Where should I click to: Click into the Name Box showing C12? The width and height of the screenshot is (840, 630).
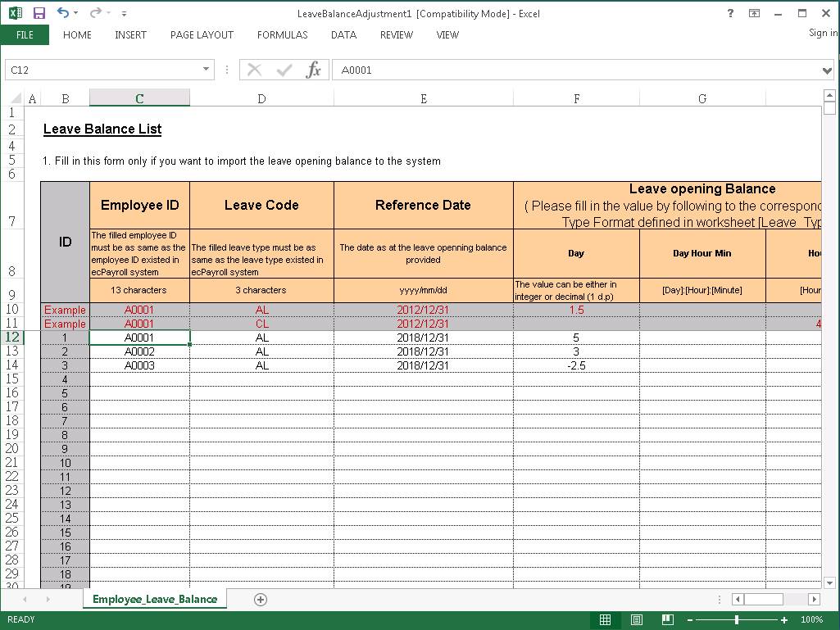coord(102,70)
